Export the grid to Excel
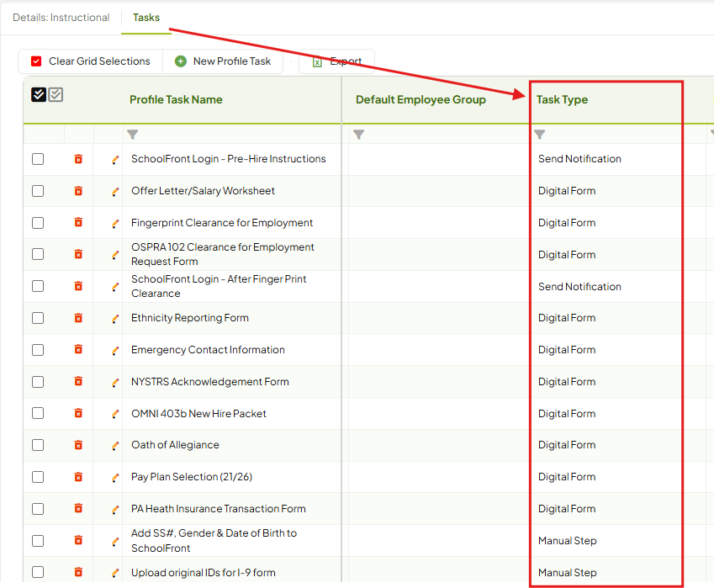 337,61
